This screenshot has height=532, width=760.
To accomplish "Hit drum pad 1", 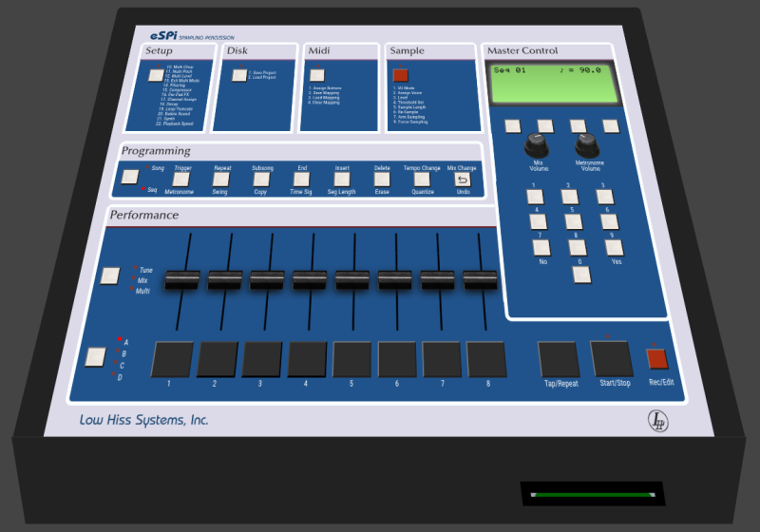I will pos(172,359).
